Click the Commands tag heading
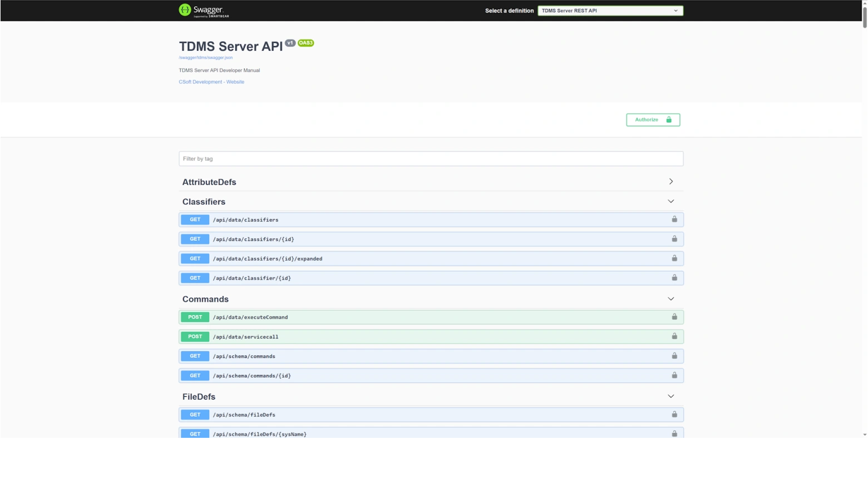This screenshot has width=868, height=488. [x=205, y=299]
